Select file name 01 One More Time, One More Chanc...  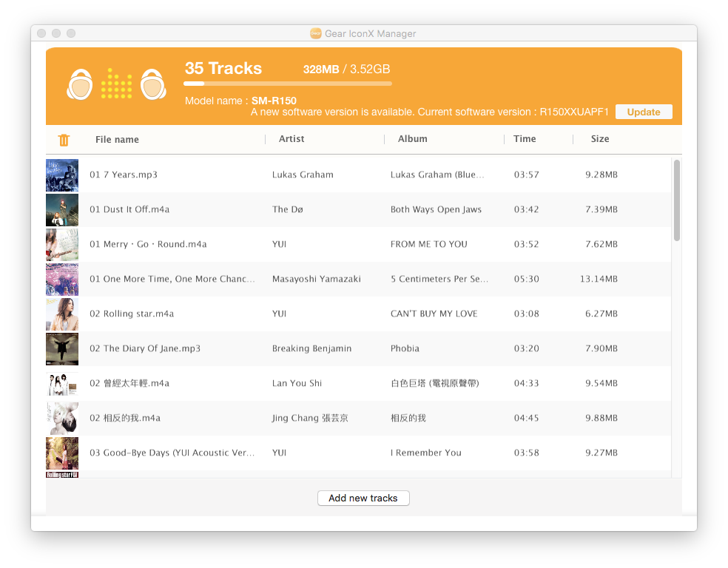[x=172, y=279]
